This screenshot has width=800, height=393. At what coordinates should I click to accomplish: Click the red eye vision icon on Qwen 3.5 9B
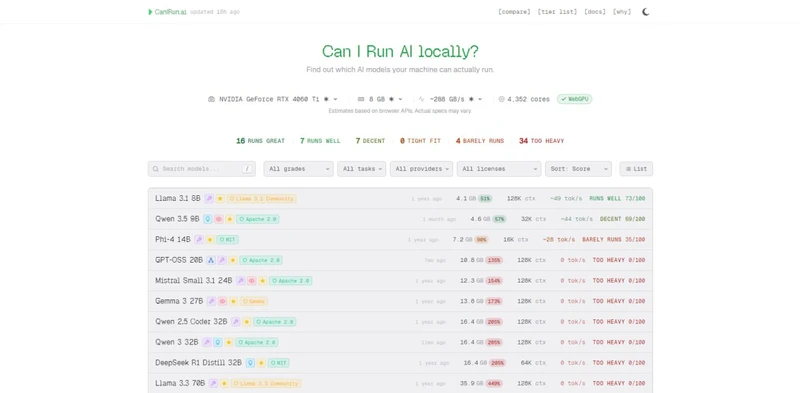pyautogui.click(x=219, y=219)
